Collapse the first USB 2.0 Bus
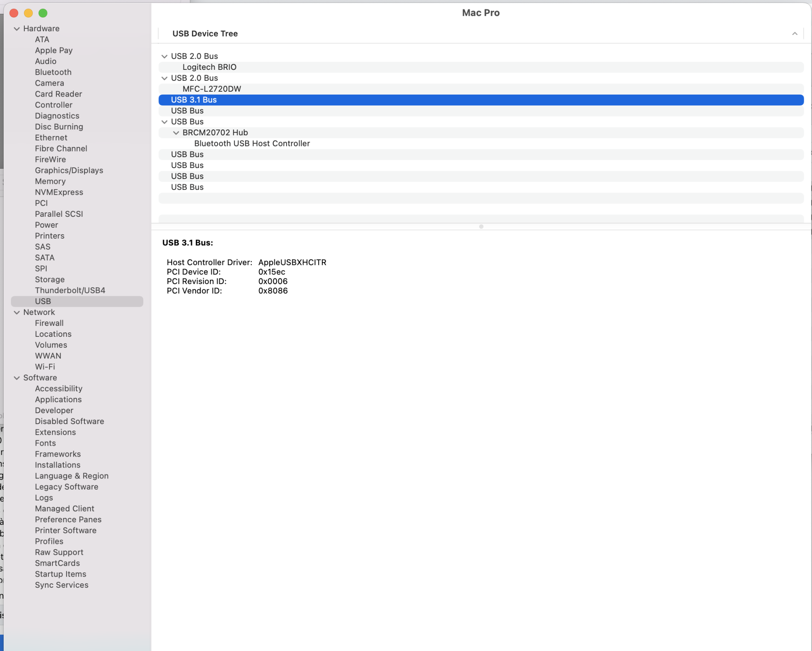The width and height of the screenshot is (812, 651). [164, 56]
